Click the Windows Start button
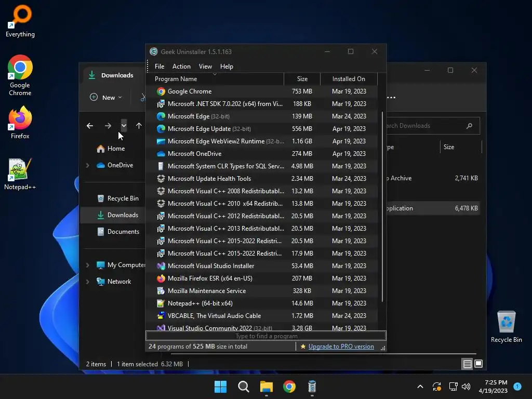 [220, 387]
